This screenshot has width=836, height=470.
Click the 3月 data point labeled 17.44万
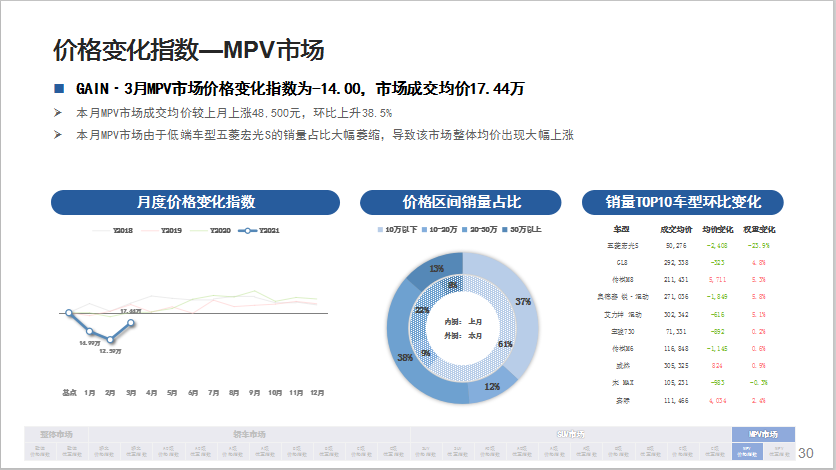[131, 322]
